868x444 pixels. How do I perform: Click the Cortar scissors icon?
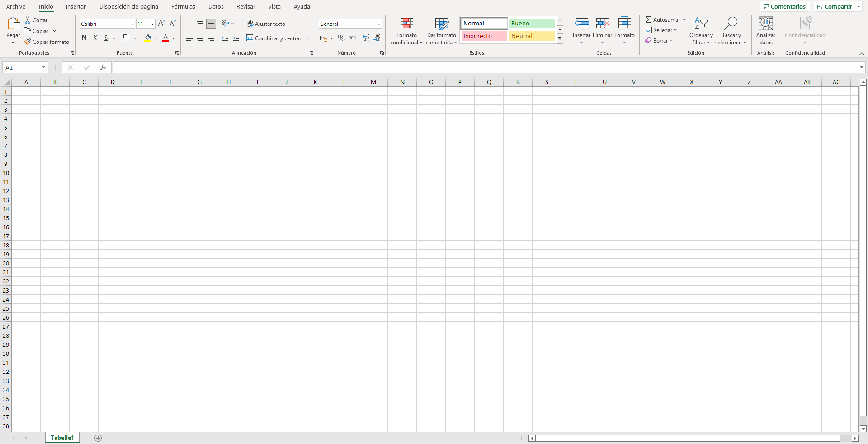click(28, 20)
